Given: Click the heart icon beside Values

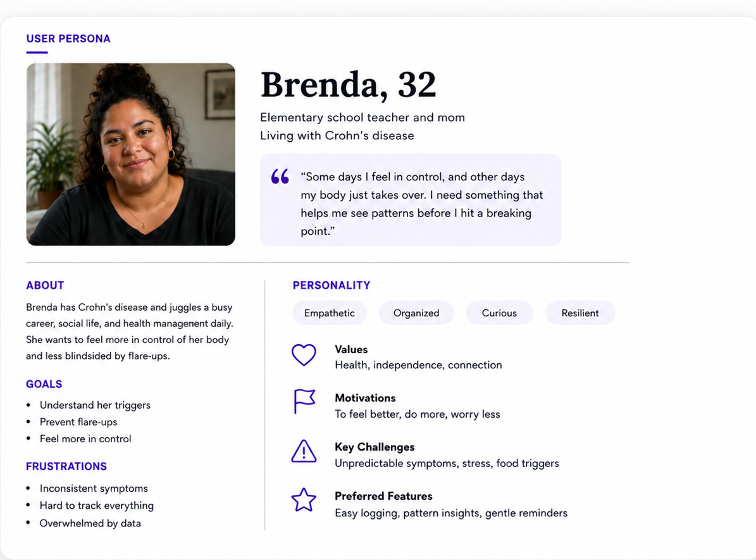Looking at the screenshot, I should tap(304, 354).
